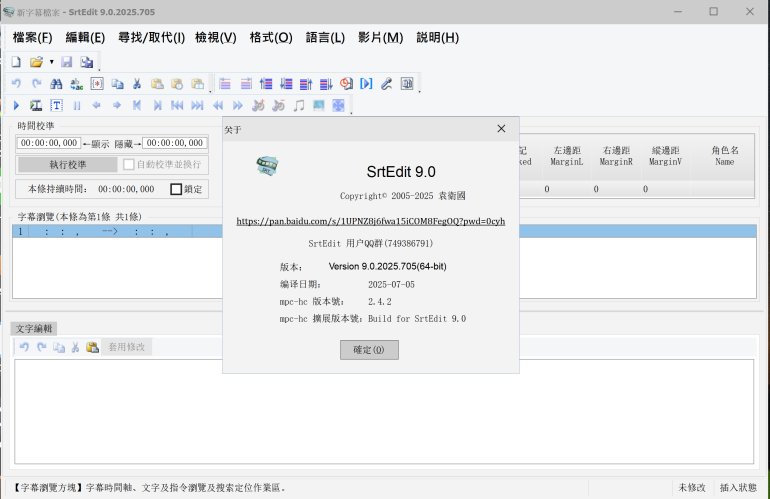Screen dimensions: 770x499
Task: Click the 確定(O) button in About dialog
Action: pos(369,350)
